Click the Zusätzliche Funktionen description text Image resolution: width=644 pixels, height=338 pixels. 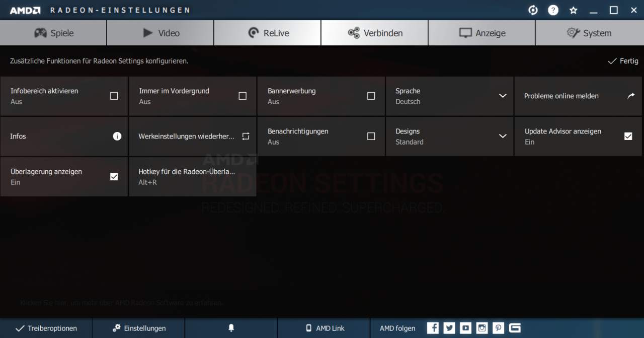coord(99,61)
